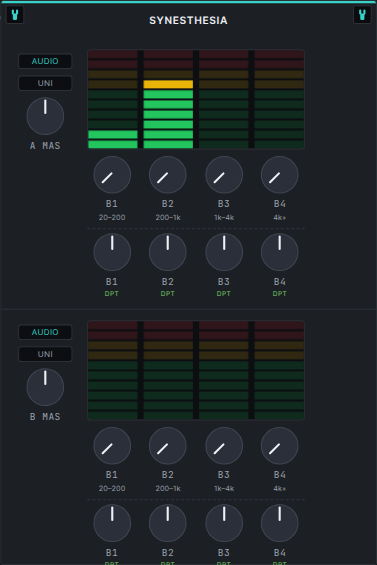Click section A's B3 DPT knob
Viewport: 377px width, 565px height.
click(224, 252)
